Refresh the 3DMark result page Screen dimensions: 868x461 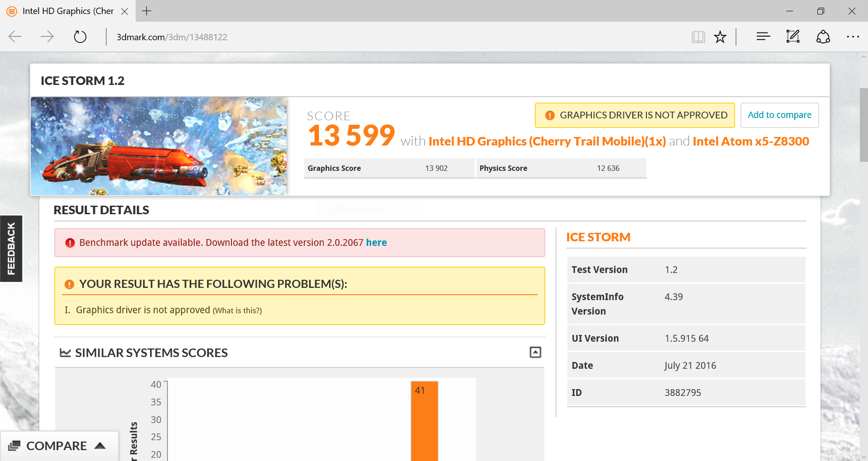coord(80,37)
